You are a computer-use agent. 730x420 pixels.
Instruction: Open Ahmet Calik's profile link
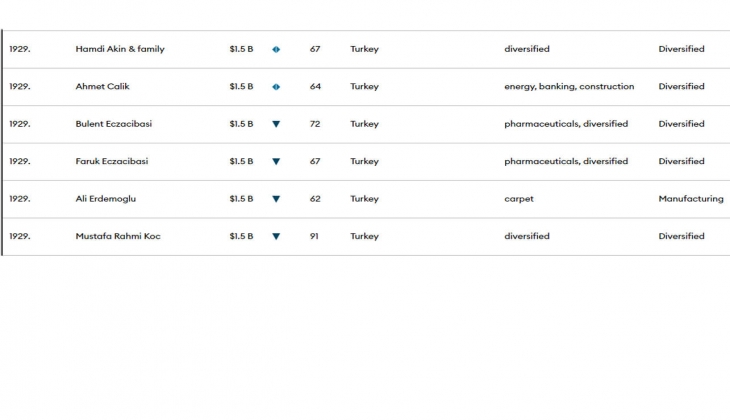pos(103,87)
